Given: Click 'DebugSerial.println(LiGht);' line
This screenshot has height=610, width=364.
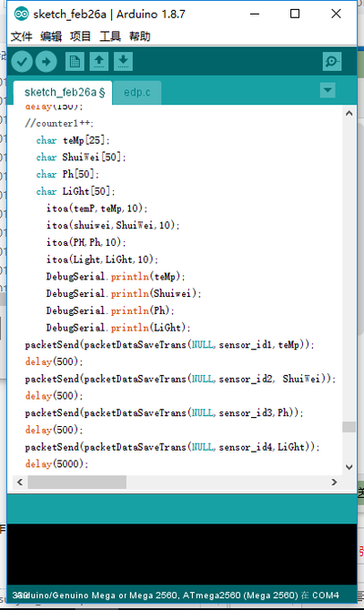Looking at the screenshot, I should 118,328.
